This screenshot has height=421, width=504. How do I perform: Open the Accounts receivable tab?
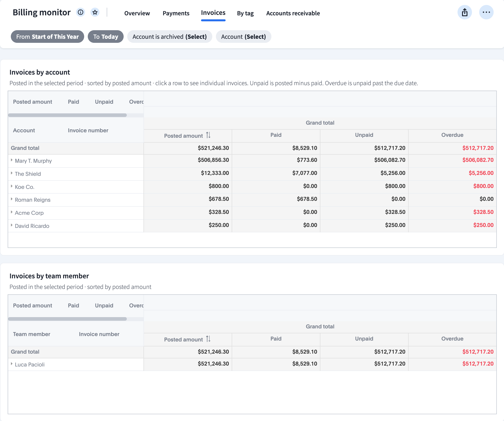(293, 13)
